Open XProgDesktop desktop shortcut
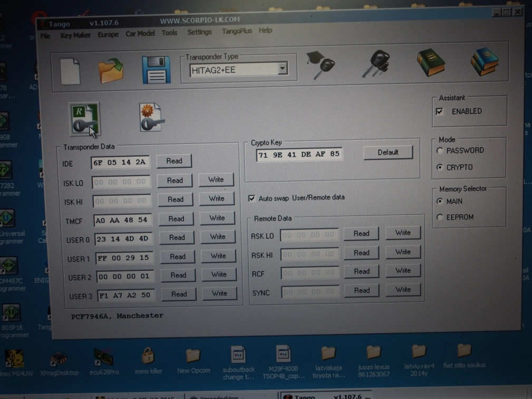 pos(60,363)
